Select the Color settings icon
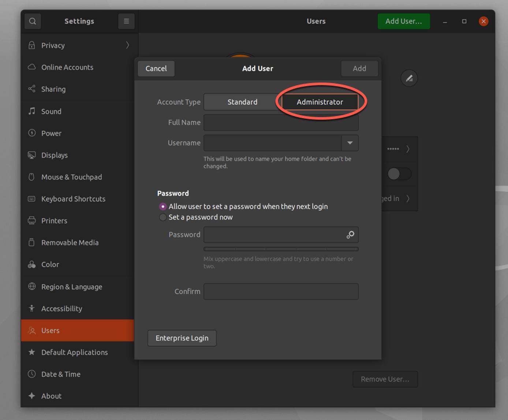Screen dimensions: 508x420 tap(31, 264)
